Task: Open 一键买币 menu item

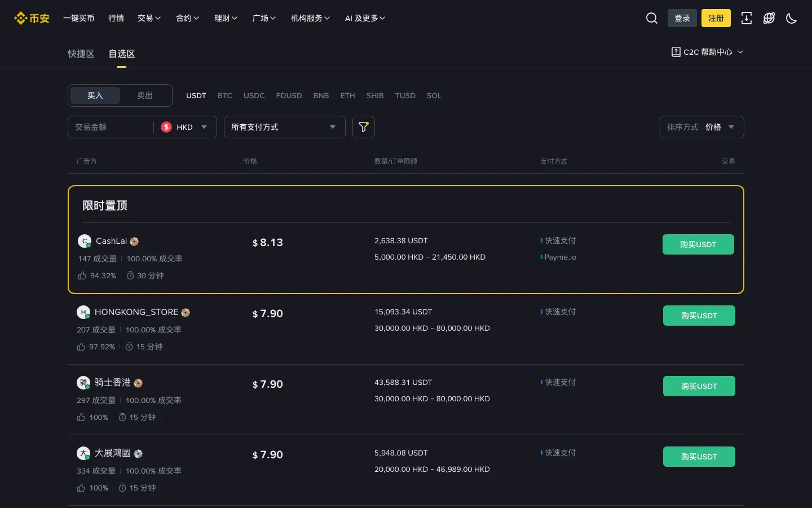Action: point(79,18)
